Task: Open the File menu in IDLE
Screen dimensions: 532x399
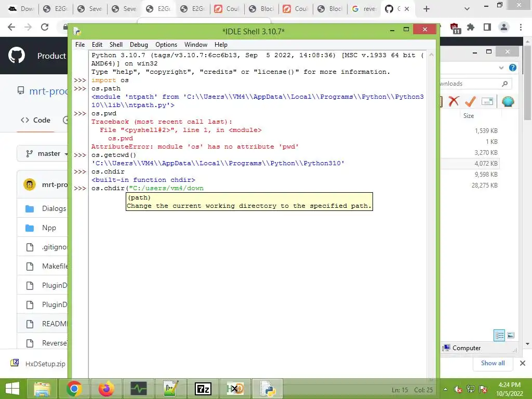Action: pyautogui.click(x=79, y=45)
